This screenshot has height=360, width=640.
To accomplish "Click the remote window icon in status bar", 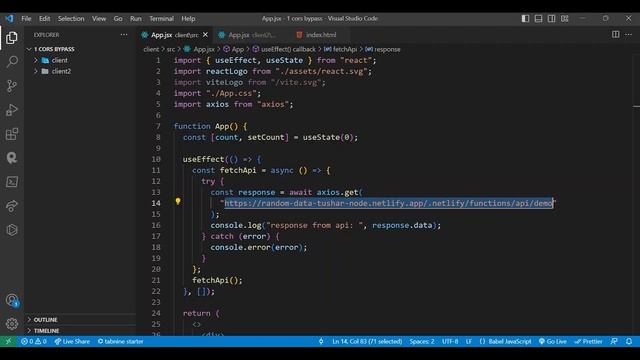I will pos(8,341).
